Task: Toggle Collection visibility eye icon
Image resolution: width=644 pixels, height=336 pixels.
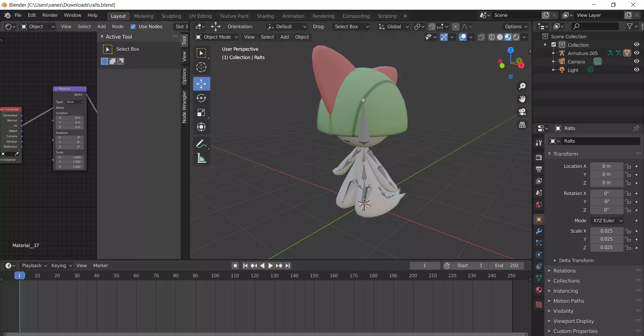Action: [x=637, y=45]
